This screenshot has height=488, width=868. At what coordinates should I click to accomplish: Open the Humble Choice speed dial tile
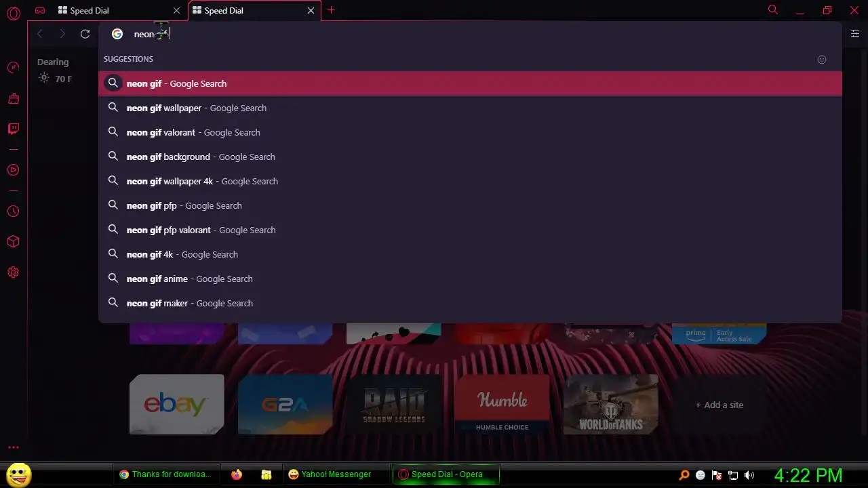coord(502,405)
